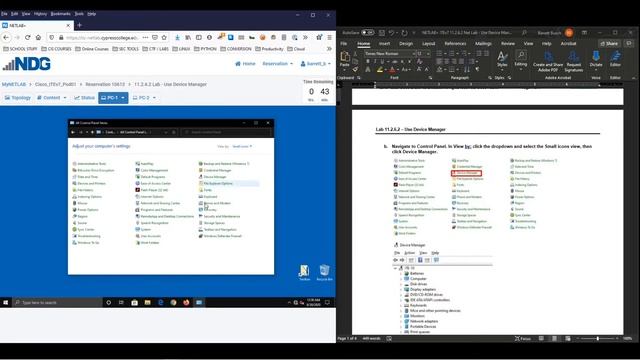This screenshot has width=640, height=360.
Task: Click Task View on remote taskbar
Action: tap(121, 302)
